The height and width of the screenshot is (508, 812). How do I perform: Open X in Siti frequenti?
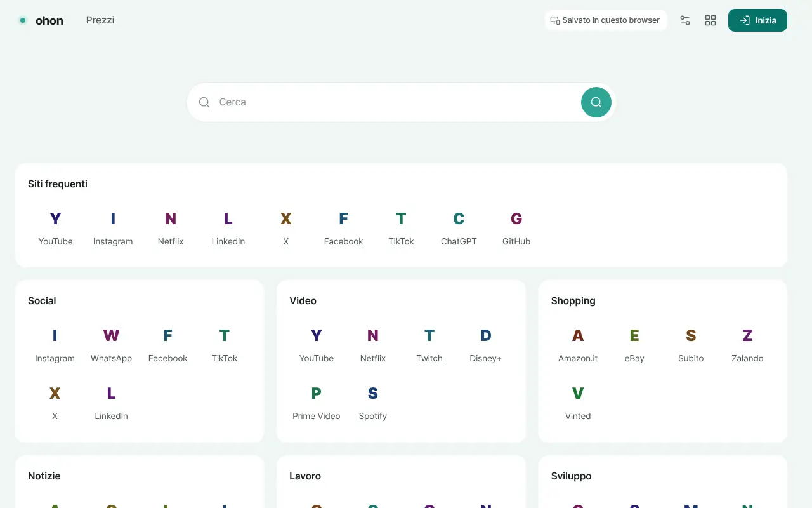[x=286, y=229]
